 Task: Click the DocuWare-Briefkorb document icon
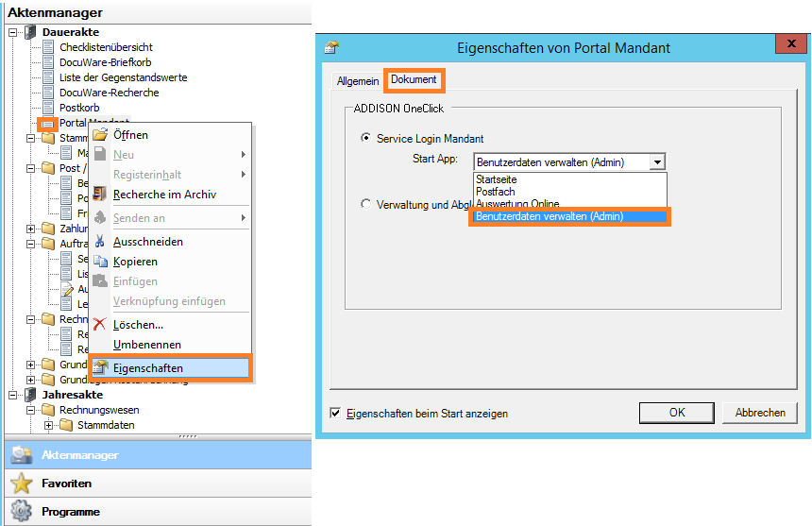point(48,62)
